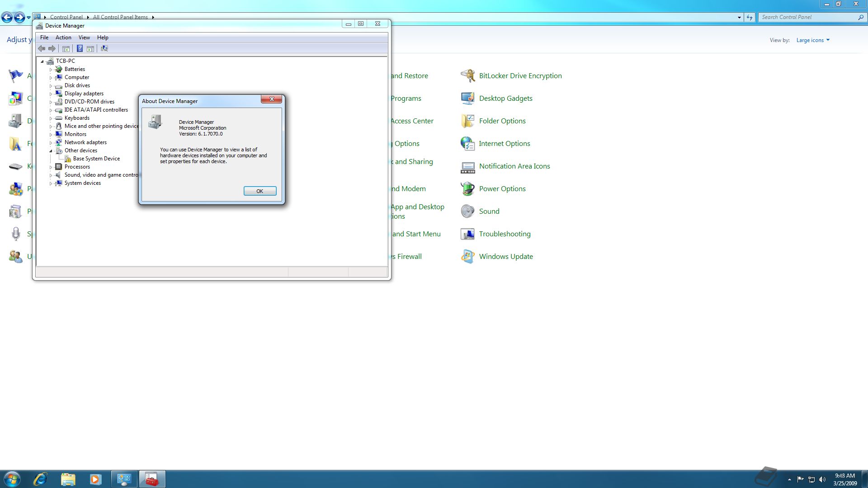
Task: Click OK in About Device Manager dialog
Action: coord(260,191)
